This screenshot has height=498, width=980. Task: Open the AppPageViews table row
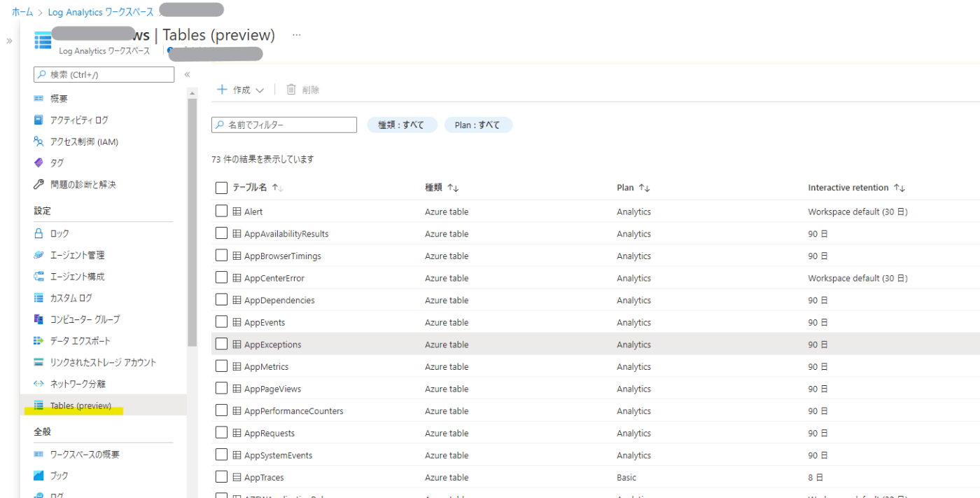[596, 389]
